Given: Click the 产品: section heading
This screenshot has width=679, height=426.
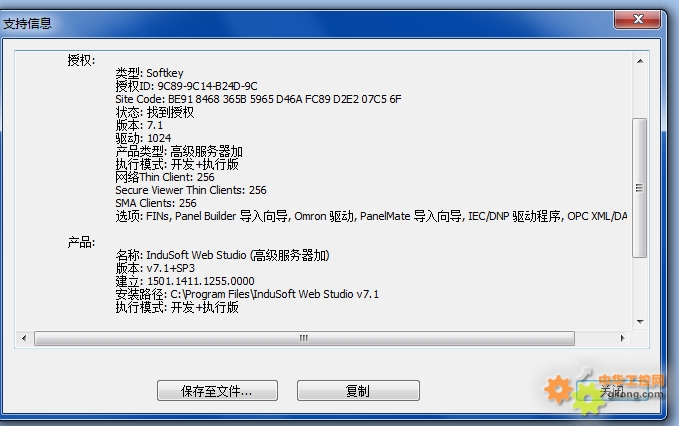Looking at the screenshot, I should (81, 242).
